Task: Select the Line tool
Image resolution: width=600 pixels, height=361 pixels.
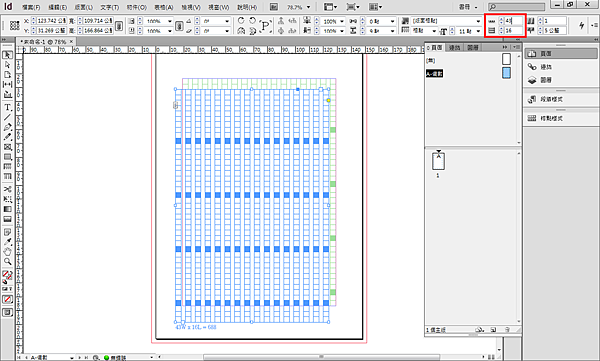Action: (7, 117)
